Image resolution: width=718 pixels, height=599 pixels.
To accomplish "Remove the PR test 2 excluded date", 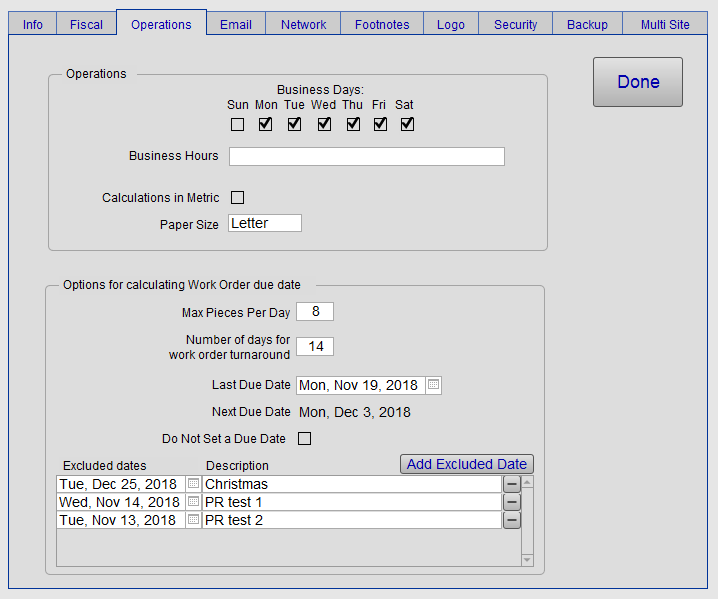I will pyautogui.click(x=512, y=520).
